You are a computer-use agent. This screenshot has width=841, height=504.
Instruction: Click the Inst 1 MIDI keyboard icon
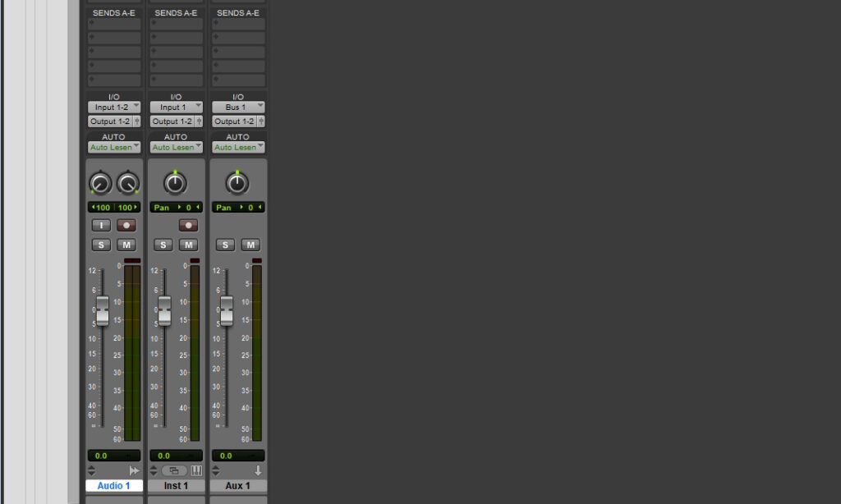pyautogui.click(x=196, y=471)
